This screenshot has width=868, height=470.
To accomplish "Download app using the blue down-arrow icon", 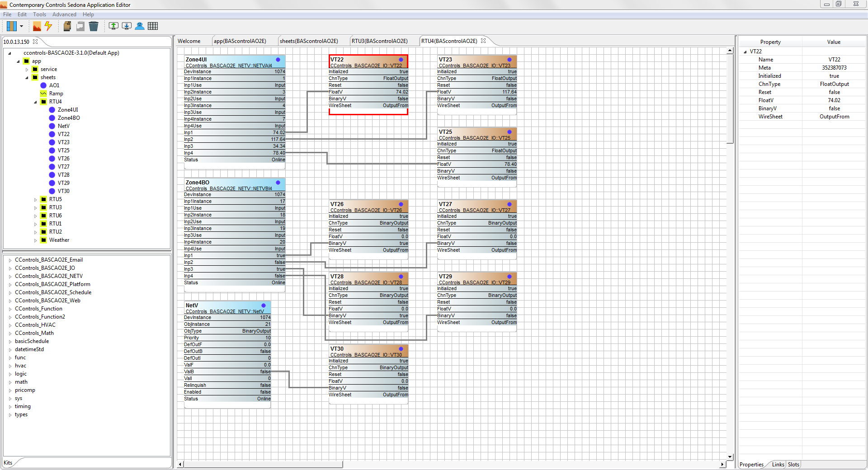I will 127,26.
